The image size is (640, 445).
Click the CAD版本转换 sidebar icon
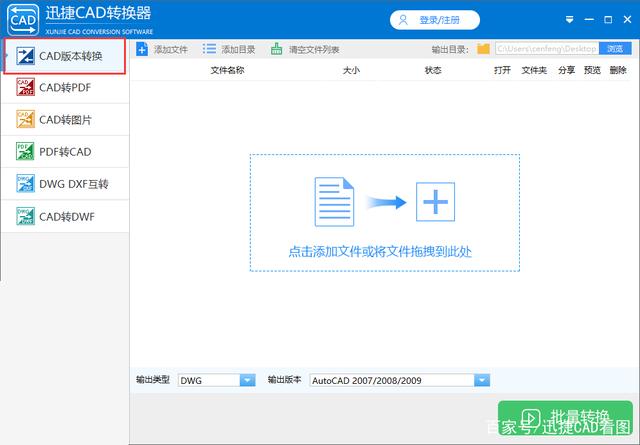coord(25,56)
